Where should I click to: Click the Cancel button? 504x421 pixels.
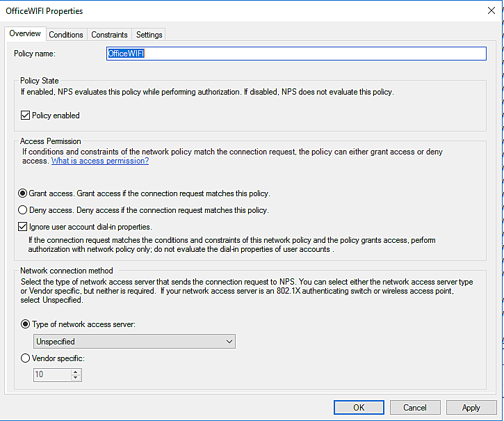coord(415,408)
